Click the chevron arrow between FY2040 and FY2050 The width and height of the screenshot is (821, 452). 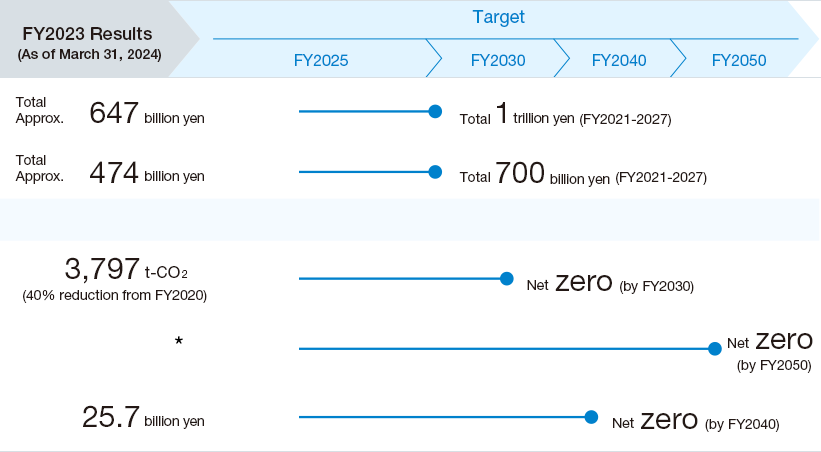coord(678,58)
